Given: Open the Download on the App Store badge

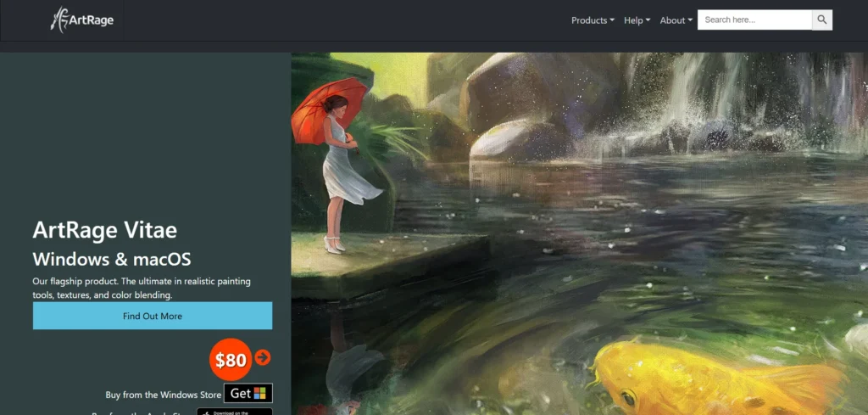Looking at the screenshot, I should click(x=235, y=412).
